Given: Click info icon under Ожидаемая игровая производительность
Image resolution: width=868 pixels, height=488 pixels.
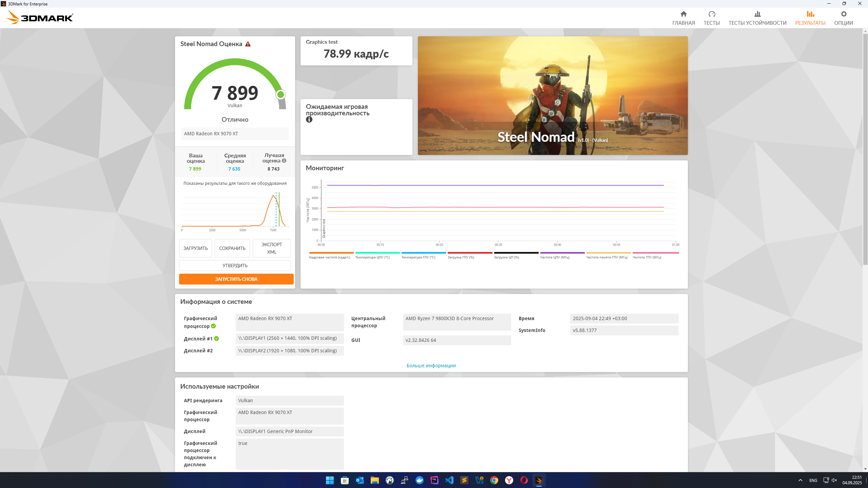Looking at the screenshot, I should [x=309, y=119].
